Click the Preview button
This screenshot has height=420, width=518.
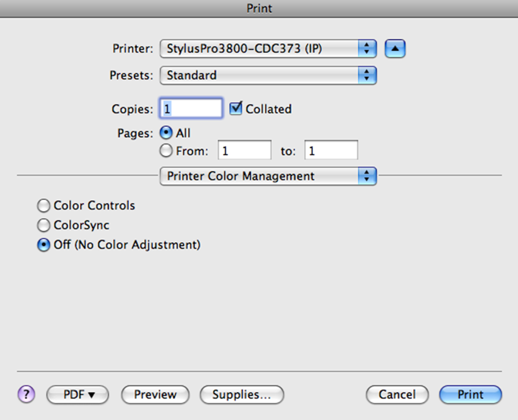(155, 395)
